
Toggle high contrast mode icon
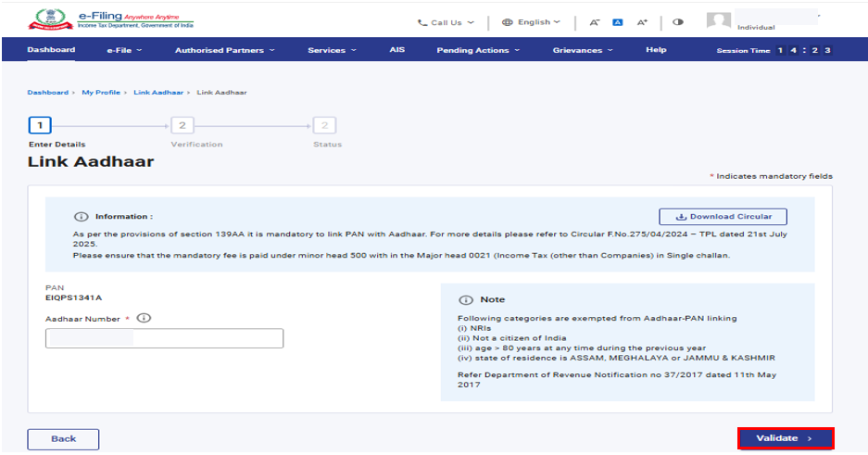click(x=677, y=22)
